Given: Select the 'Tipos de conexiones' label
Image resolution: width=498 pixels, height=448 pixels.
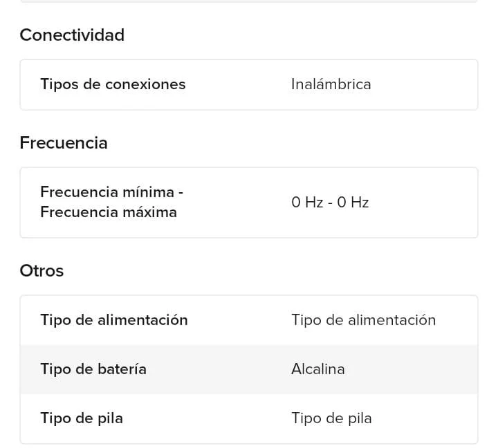Looking at the screenshot, I should click(x=113, y=84).
